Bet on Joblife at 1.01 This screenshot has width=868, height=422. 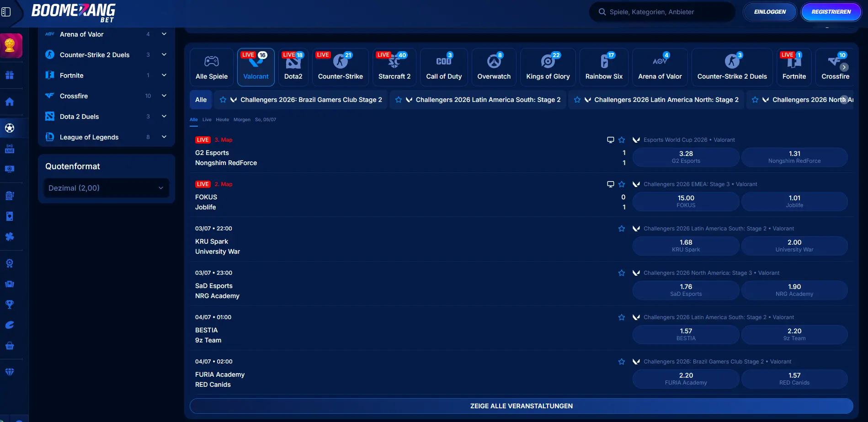tap(794, 201)
